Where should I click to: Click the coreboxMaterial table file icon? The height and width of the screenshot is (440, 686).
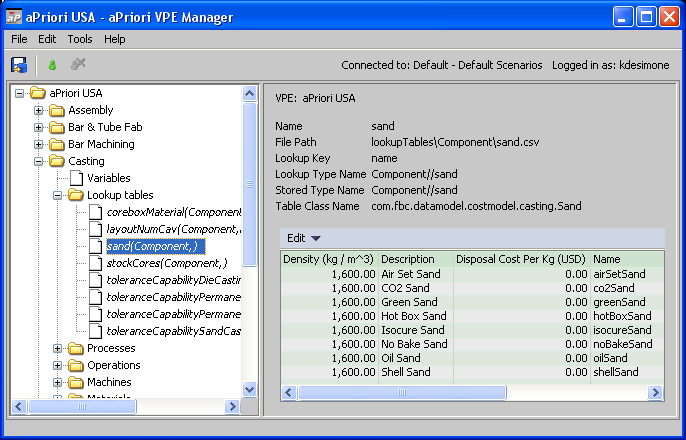[x=95, y=212]
